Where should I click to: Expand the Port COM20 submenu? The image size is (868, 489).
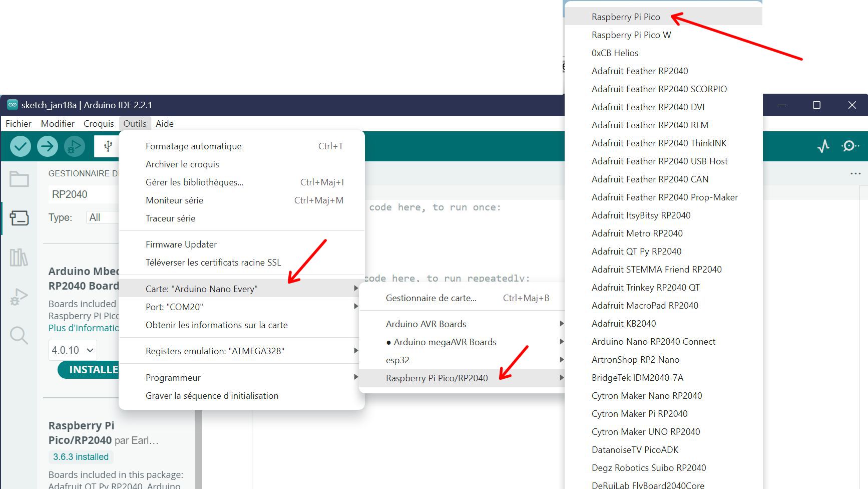tap(242, 307)
